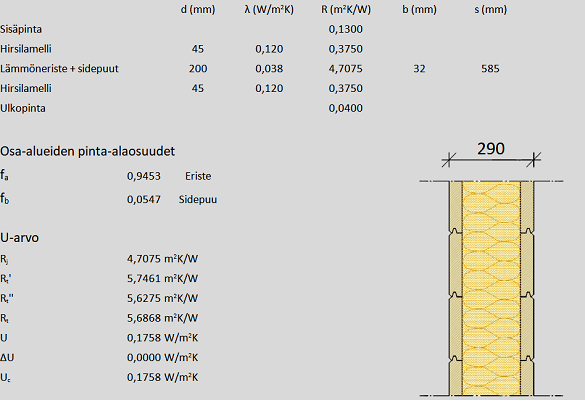Viewport: 585px width, 400px height.
Task: Select the stud spacing s value 585
Action: pos(490,69)
